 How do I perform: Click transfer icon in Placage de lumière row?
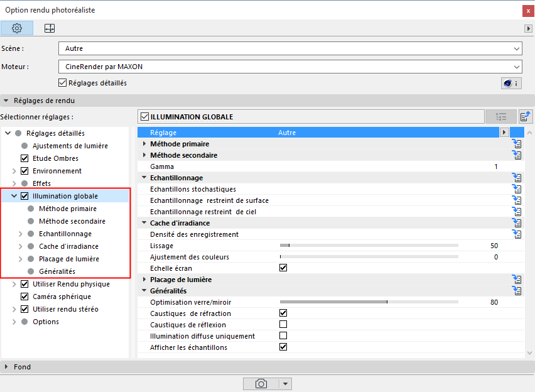pos(517,280)
